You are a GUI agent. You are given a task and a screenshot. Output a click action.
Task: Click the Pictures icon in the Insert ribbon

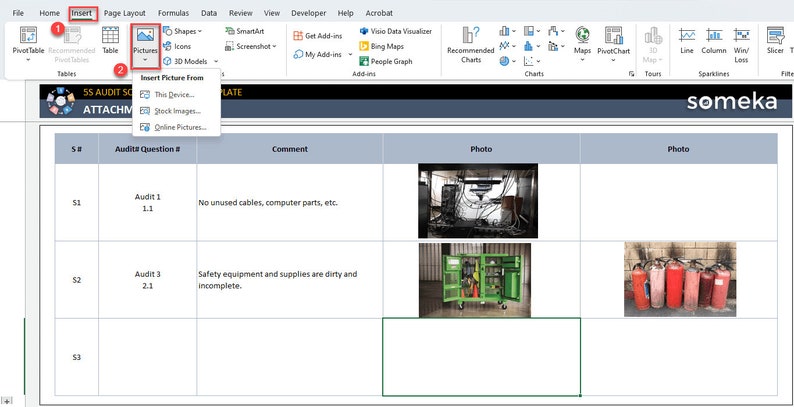pyautogui.click(x=145, y=35)
